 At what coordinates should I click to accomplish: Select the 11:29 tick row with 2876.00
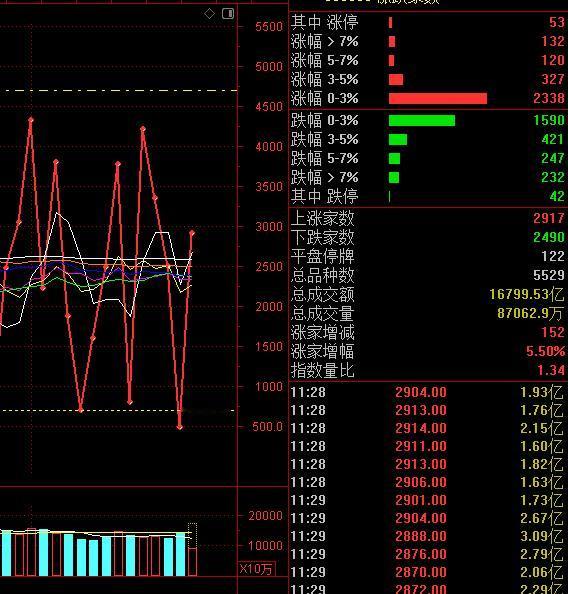click(428, 554)
